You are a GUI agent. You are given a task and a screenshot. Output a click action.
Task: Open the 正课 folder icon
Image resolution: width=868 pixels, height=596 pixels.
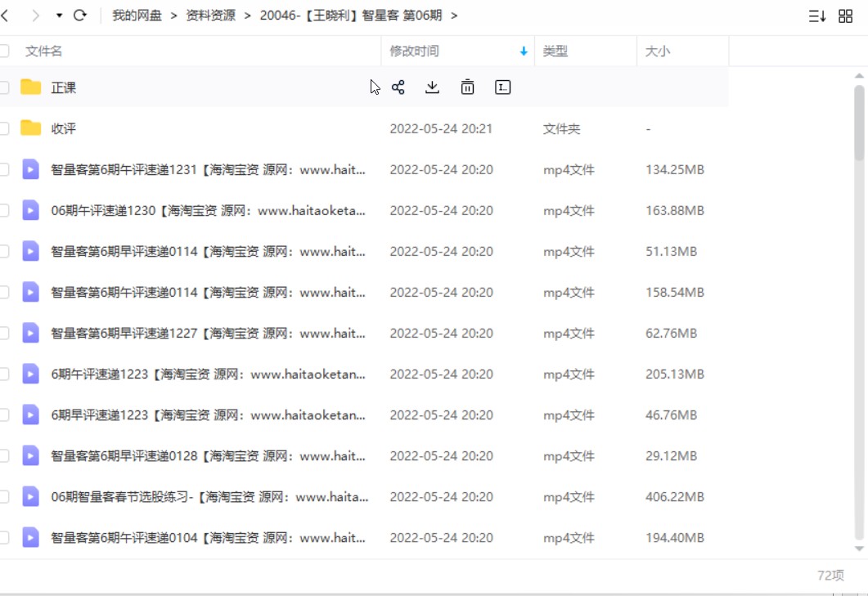pyautogui.click(x=31, y=87)
